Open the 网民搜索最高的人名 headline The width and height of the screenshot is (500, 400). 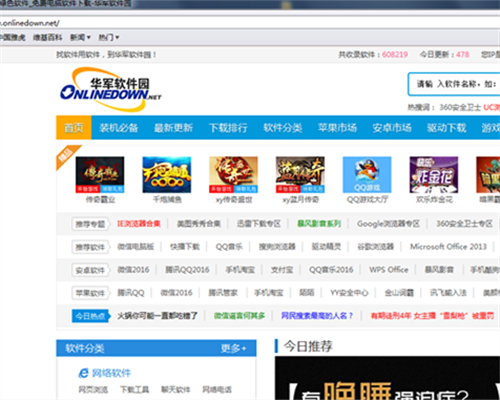click(x=317, y=316)
